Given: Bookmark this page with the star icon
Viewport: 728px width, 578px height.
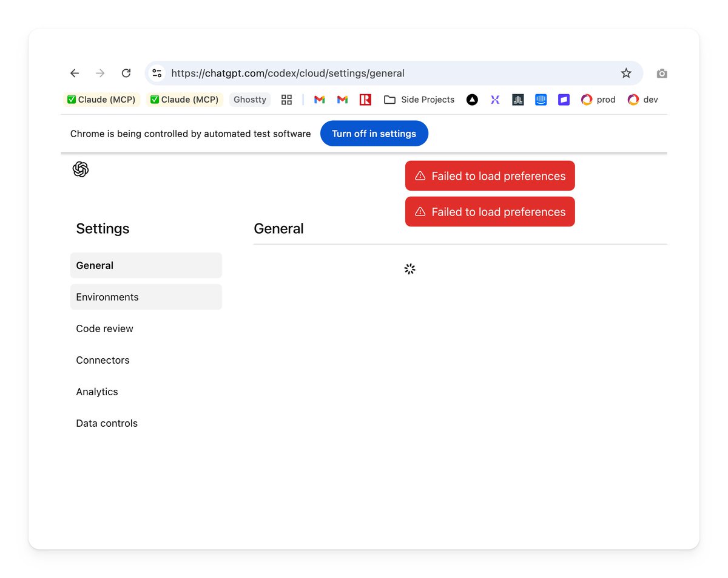Looking at the screenshot, I should click(x=626, y=73).
